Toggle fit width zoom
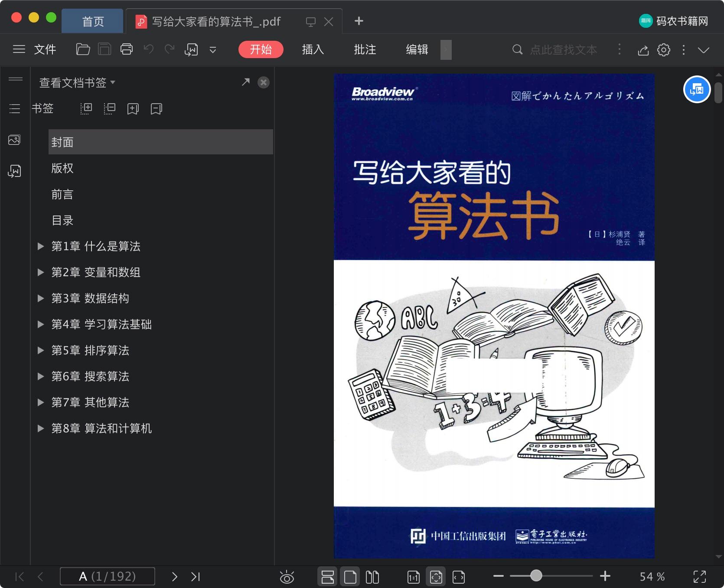The image size is (724, 588). click(459, 577)
